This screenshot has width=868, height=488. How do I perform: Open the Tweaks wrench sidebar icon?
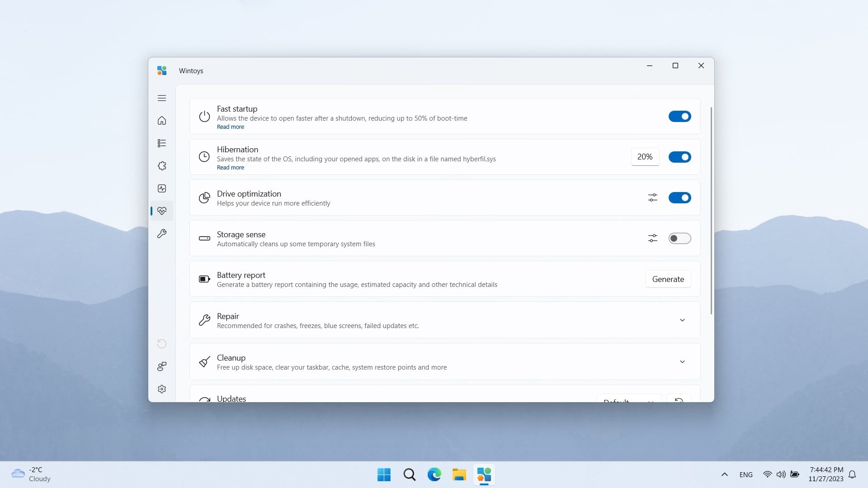(x=162, y=234)
